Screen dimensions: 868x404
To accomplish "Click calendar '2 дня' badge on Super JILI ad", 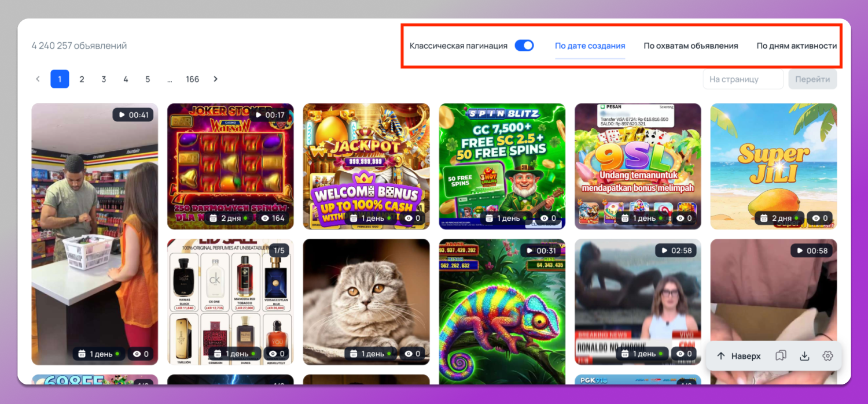I will [778, 218].
